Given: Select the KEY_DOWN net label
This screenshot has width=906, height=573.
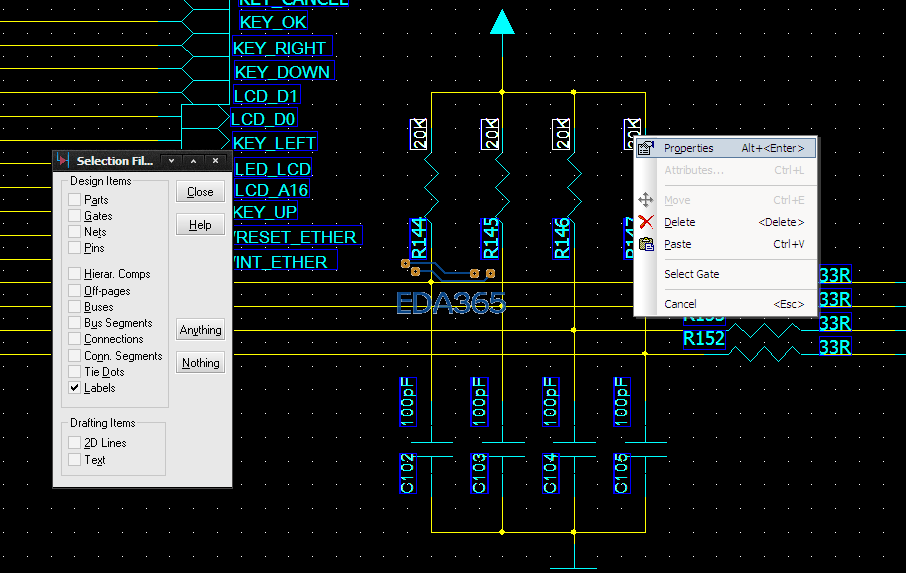Looking at the screenshot, I should coord(283,71).
